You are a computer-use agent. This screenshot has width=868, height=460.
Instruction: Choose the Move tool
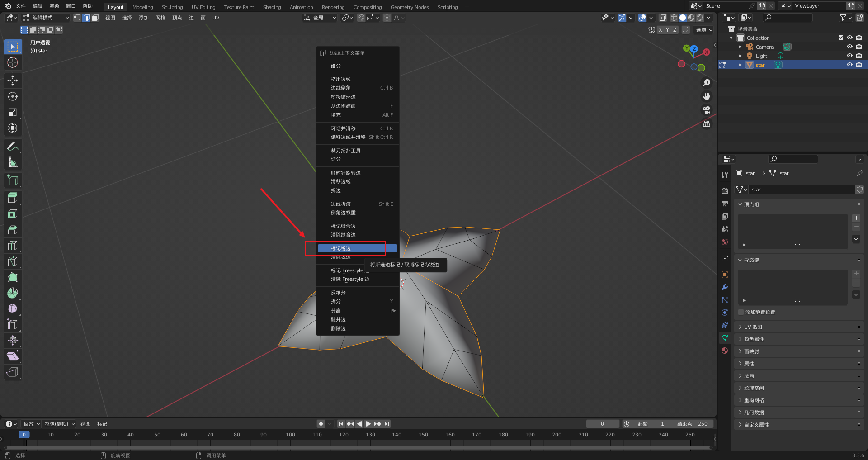click(13, 81)
